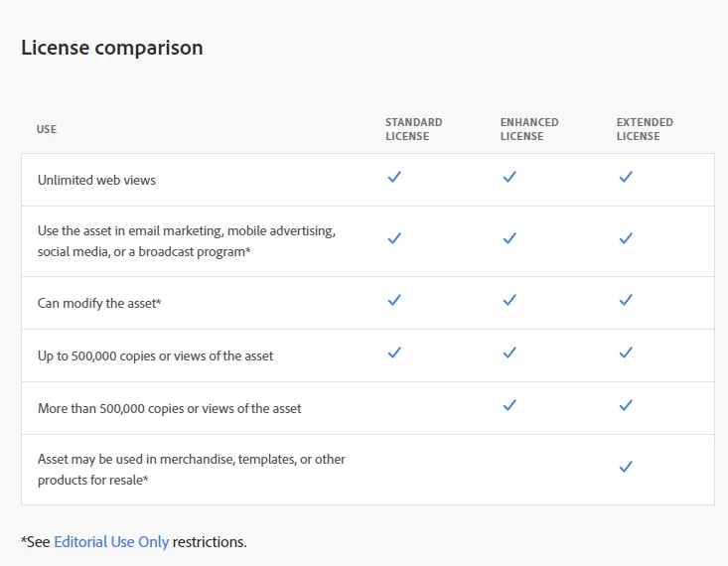Click the Extended License column header
Image resolution: width=728 pixels, height=566 pixels.
[645, 129]
